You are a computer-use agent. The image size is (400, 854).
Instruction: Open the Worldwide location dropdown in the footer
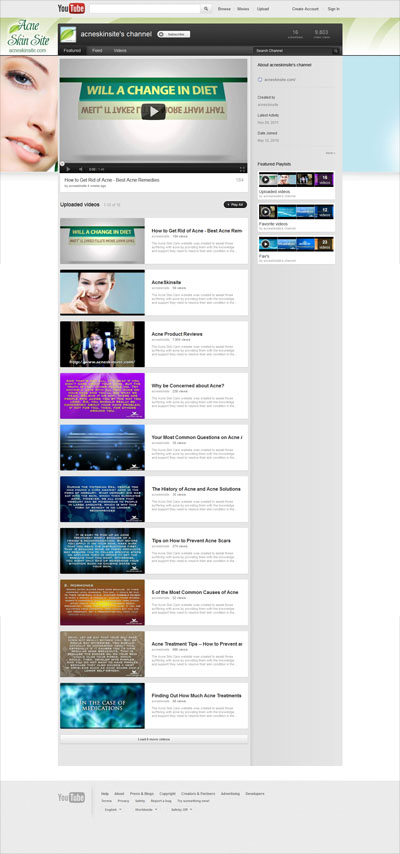click(x=146, y=809)
